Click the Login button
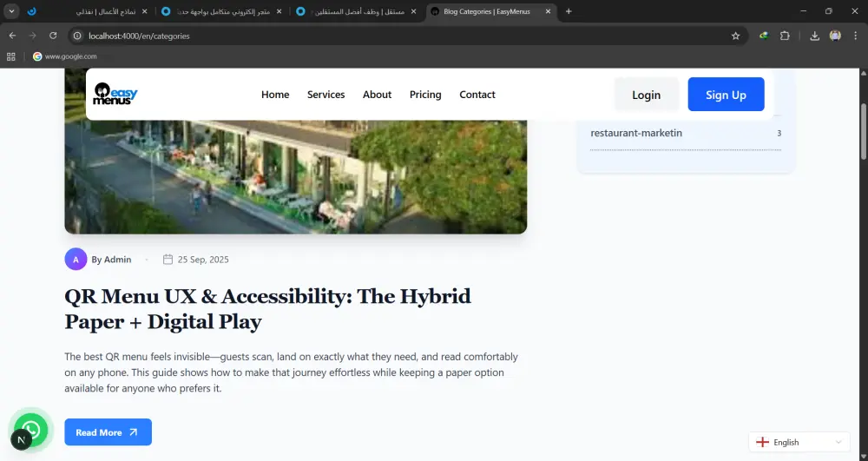 (646, 95)
